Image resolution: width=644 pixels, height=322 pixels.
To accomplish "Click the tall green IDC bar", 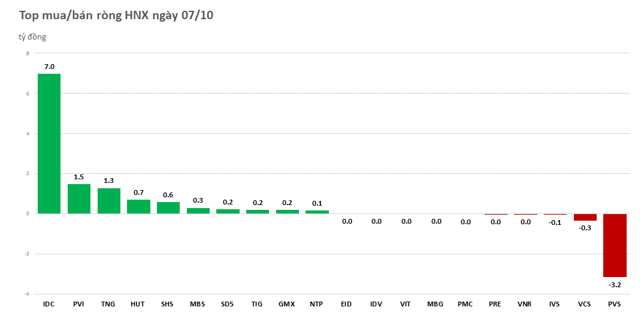I will (49, 143).
